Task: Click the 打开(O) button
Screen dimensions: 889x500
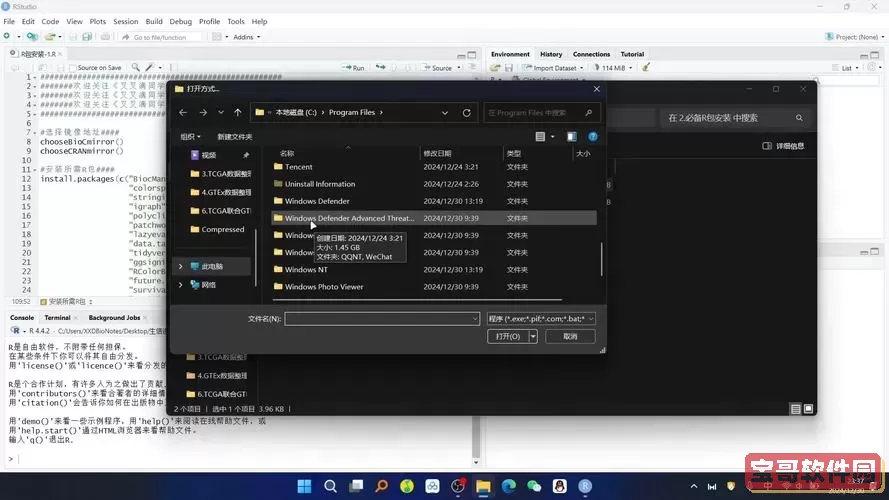Action: (508, 336)
